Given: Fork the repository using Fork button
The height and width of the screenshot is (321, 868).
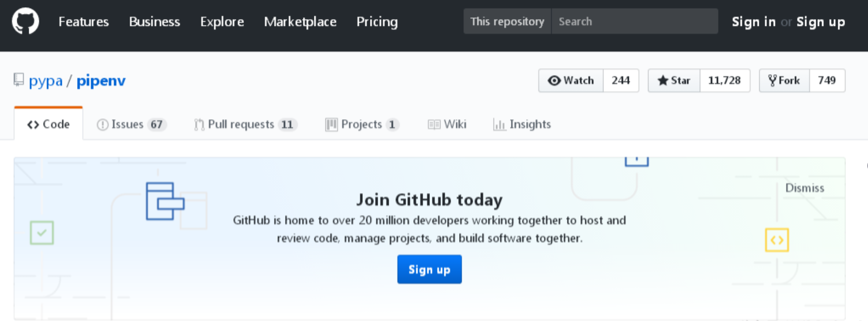Looking at the screenshot, I should pyautogui.click(x=785, y=80).
